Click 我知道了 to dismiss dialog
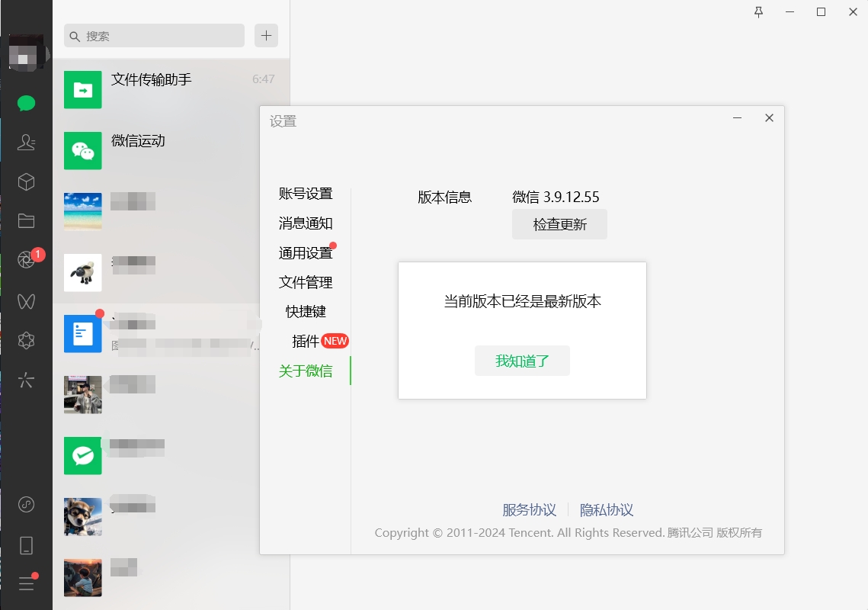Screen dimensions: 868x610 coord(522,361)
